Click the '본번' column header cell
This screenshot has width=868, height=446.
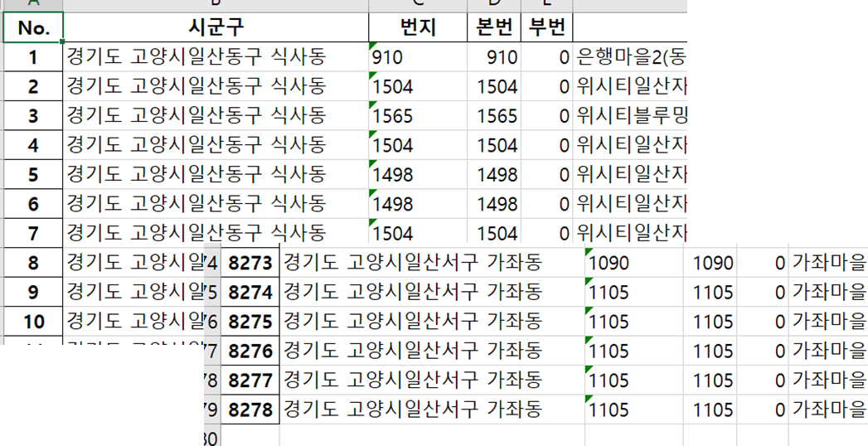[494, 27]
